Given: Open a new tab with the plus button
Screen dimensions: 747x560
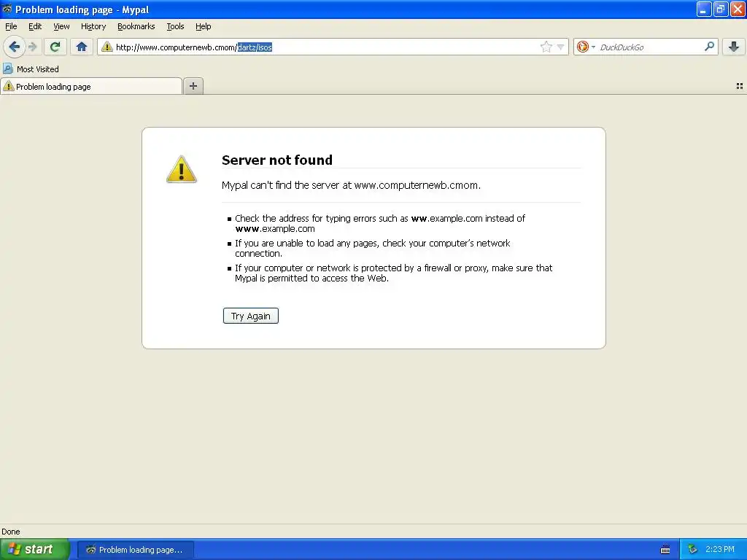Looking at the screenshot, I should [193, 86].
